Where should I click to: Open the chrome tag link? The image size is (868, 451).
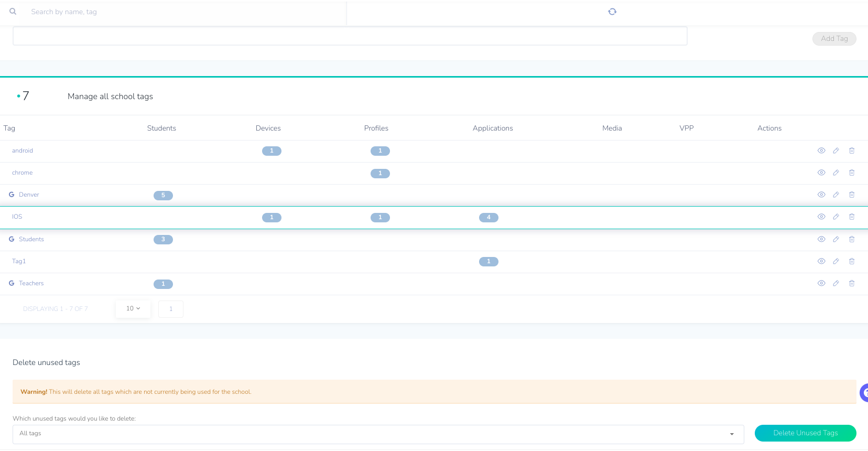(23, 173)
